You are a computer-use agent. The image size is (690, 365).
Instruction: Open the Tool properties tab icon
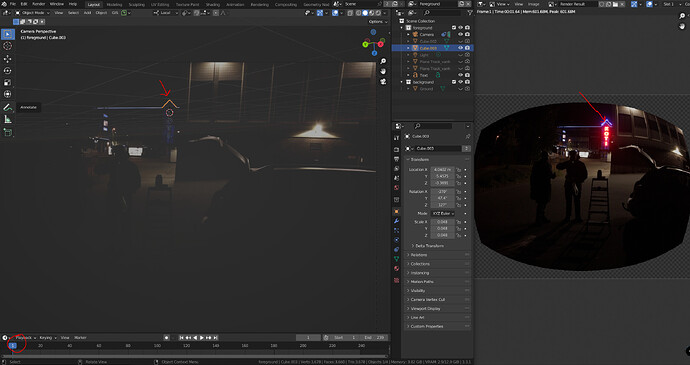[397, 138]
